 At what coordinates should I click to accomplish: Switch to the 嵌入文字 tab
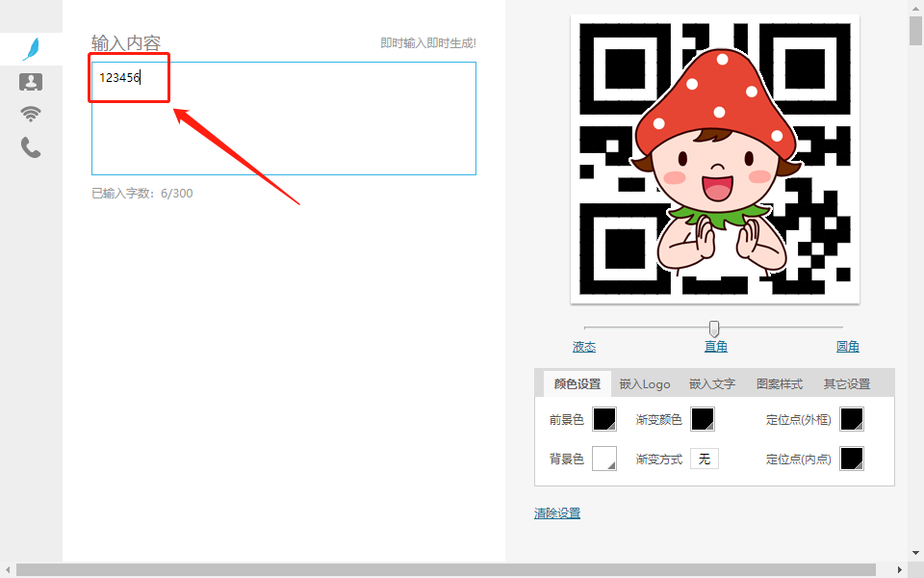712,383
